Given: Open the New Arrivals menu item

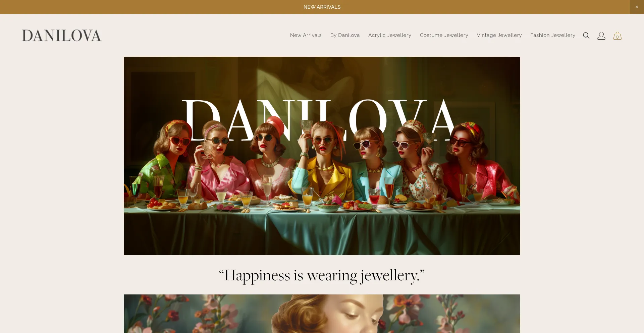Looking at the screenshot, I should coord(306,35).
